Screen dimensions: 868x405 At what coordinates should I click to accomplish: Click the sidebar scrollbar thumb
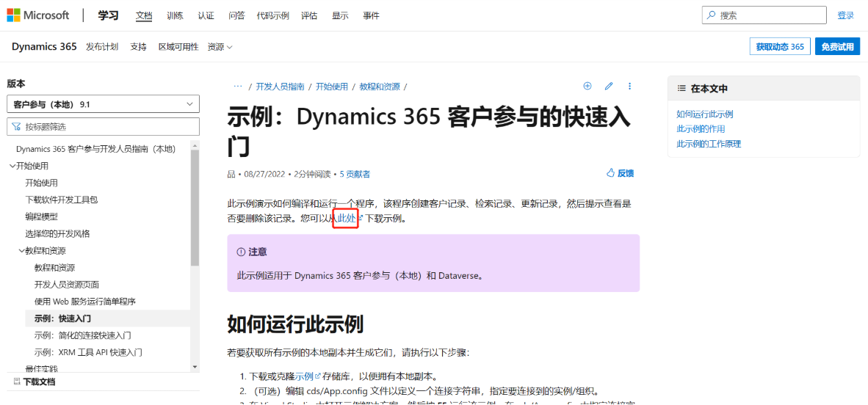[x=195, y=208]
